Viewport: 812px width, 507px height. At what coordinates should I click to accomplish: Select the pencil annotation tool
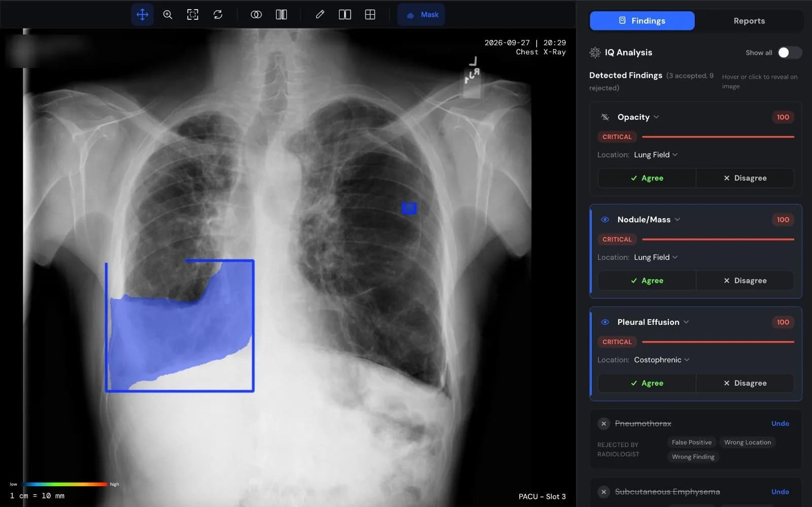pyautogui.click(x=320, y=15)
